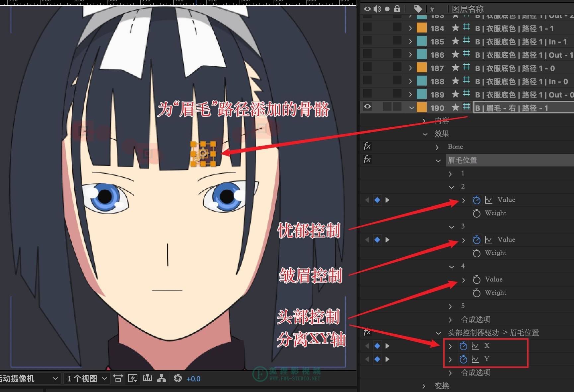Click the grid switch on layer 186
This screenshot has width=574, height=392.
click(x=466, y=54)
